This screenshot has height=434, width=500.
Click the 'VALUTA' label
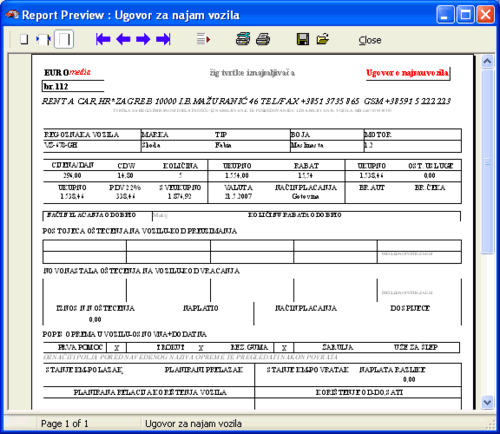click(x=238, y=188)
